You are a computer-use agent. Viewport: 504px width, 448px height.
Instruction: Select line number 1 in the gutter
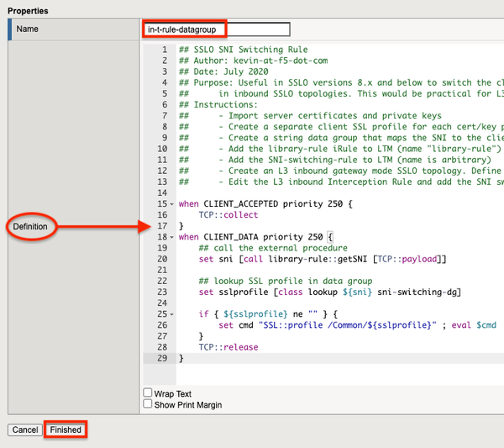165,50
